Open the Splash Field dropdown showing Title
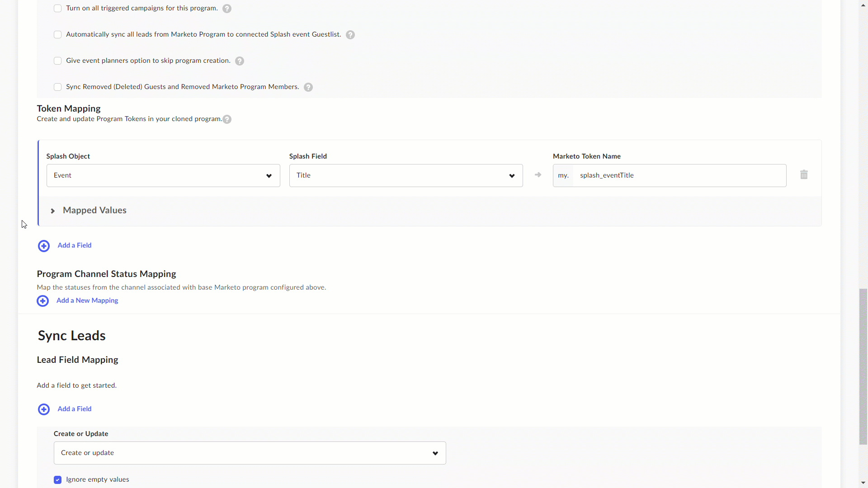868x488 pixels. click(406, 175)
